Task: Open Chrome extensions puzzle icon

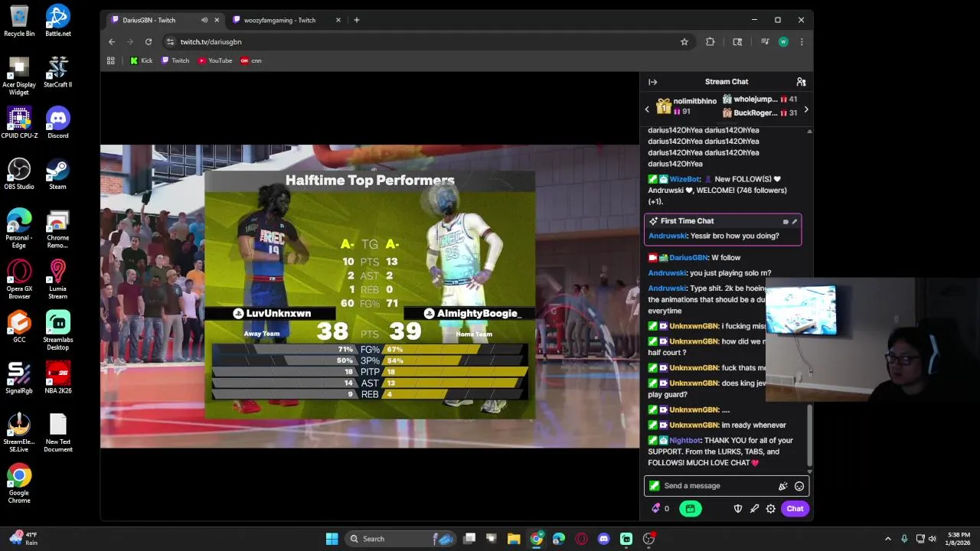Action: click(x=710, y=42)
